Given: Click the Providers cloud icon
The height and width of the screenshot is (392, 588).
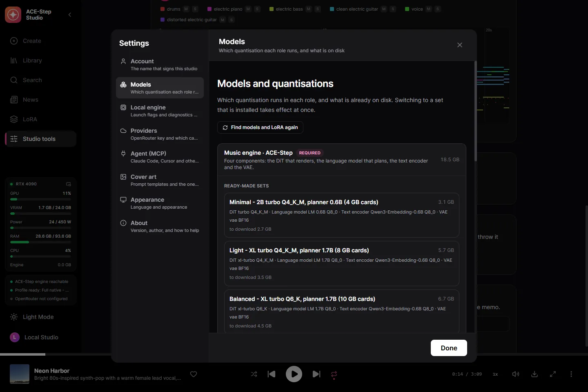Looking at the screenshot, I should (x=123, y=131).
